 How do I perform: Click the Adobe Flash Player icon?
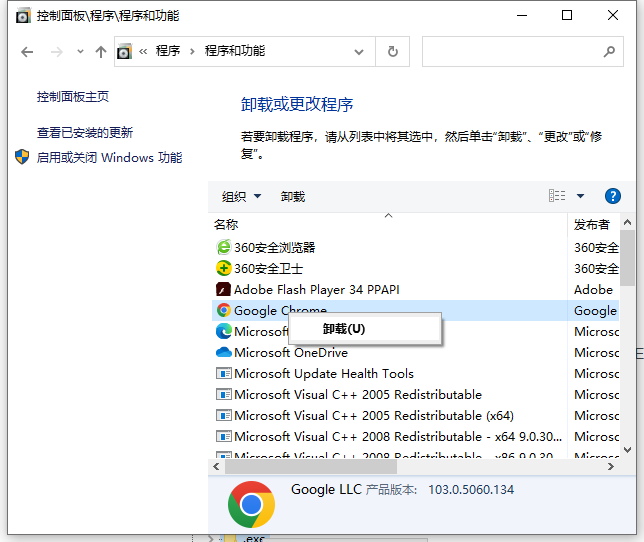(223, 289)
